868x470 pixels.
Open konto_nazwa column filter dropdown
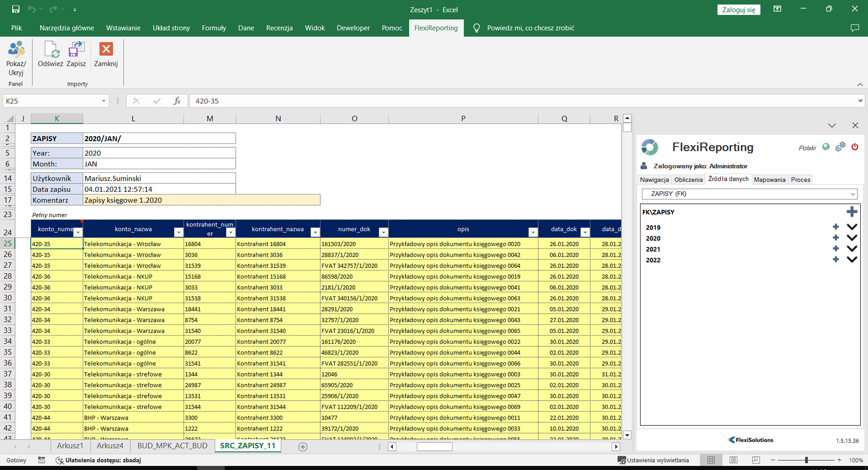click(x=178, y=232)
